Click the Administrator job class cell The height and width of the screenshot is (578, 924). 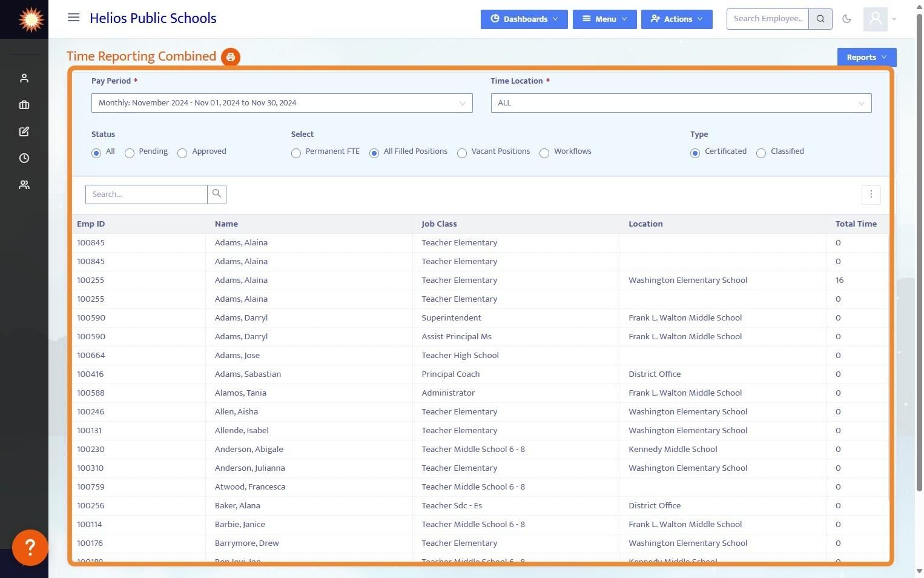tap(448, 393)
